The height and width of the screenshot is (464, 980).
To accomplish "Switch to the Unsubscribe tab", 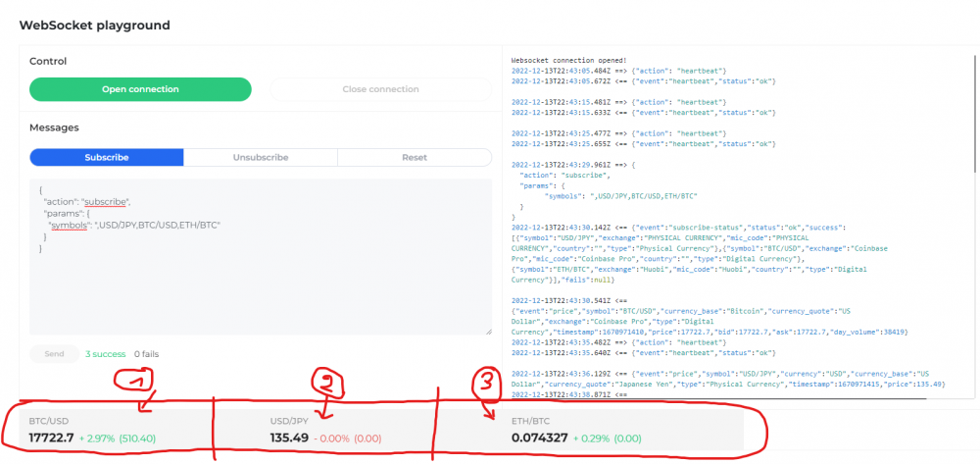I will tap(261, 157).
